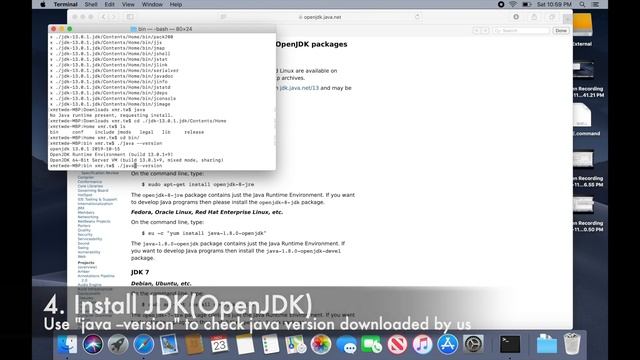Open the Shell menu
Image resolution: width=640 pixels, height=360 pixels.
pyautogui.click(x=91, y=4)
